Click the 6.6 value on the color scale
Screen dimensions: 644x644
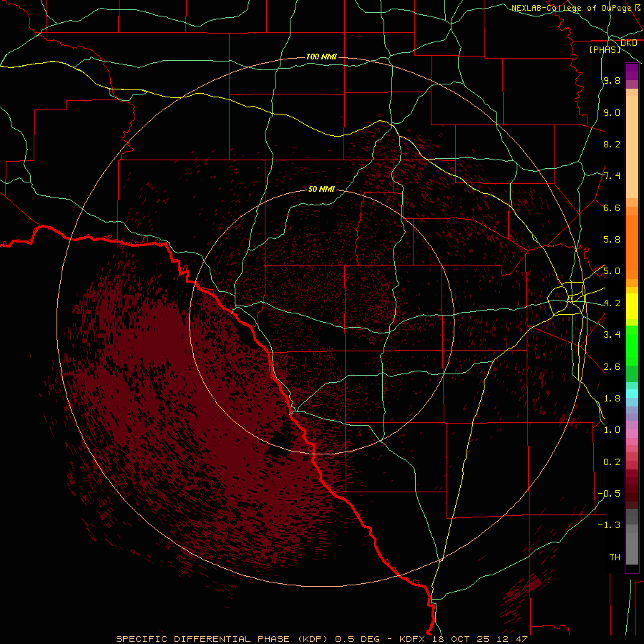(x=612, y=208)
